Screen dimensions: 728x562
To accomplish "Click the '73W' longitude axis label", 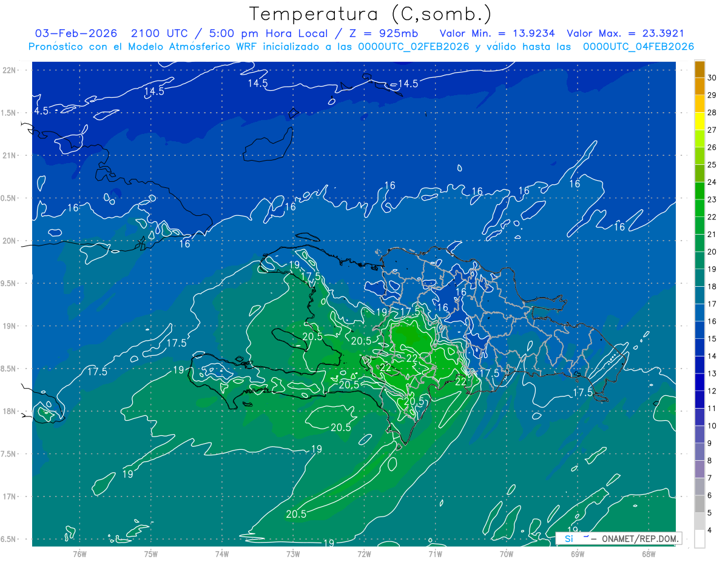I will [293, 554].
